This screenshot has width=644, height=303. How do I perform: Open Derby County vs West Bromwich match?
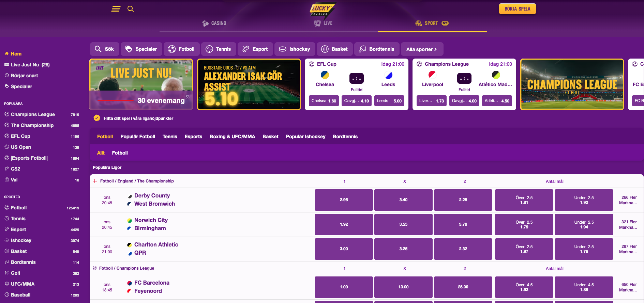[x=154, y=200]
